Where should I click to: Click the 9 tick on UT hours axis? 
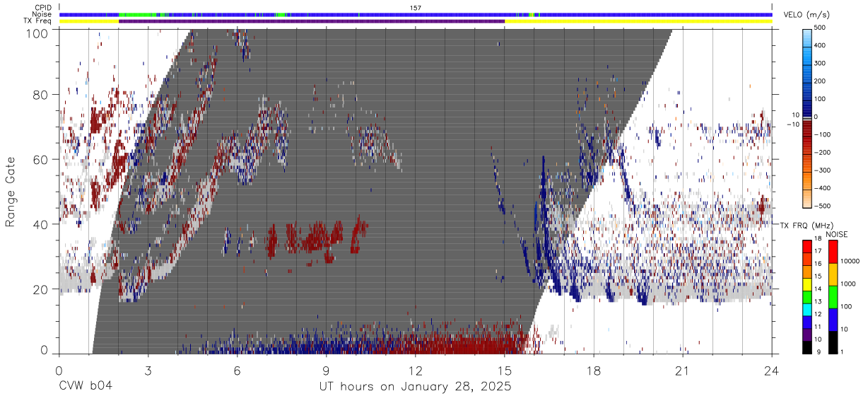(326, 371)
